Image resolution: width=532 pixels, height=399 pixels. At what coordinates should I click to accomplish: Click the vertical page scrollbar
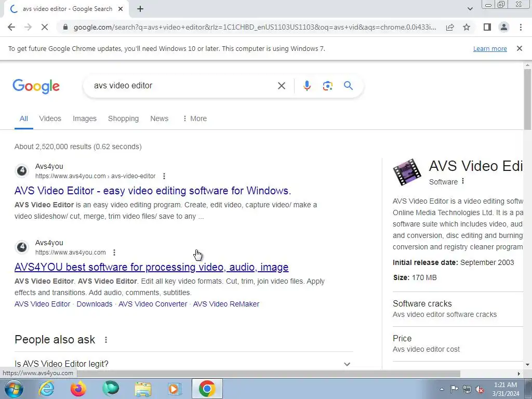[x=527, y=98]
